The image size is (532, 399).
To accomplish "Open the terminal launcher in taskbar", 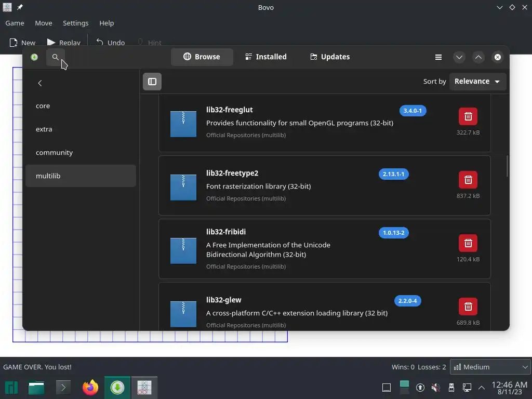I will point(63,388).
